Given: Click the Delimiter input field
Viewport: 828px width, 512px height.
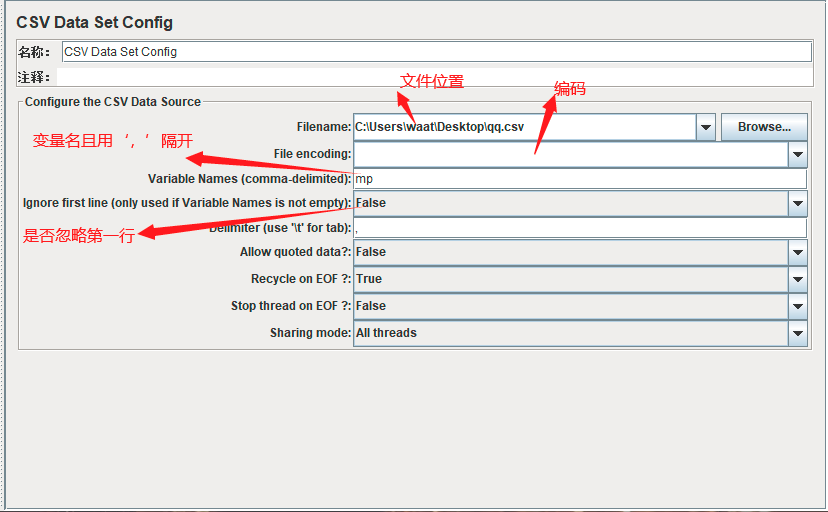Looking at the screenshot, I should 580,228.
